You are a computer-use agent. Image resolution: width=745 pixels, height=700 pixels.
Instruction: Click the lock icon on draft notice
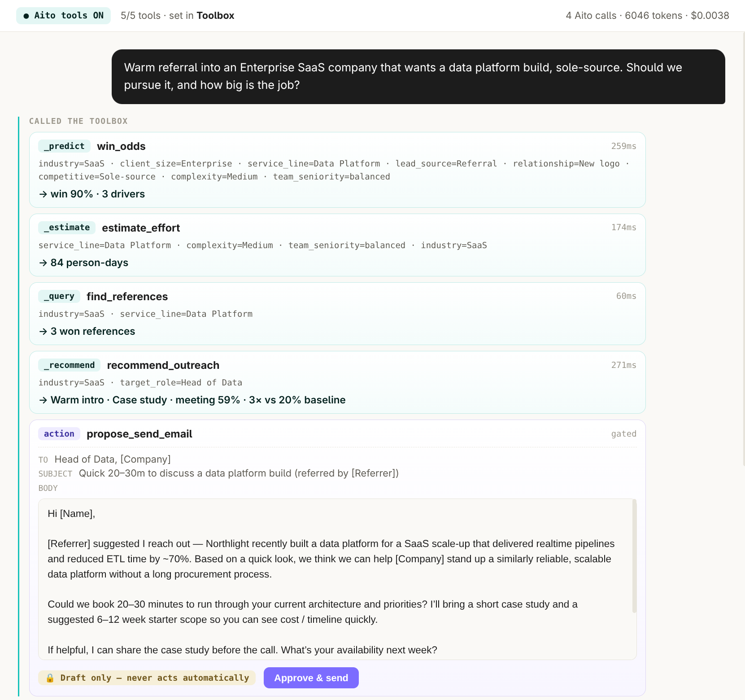(50, 678)
